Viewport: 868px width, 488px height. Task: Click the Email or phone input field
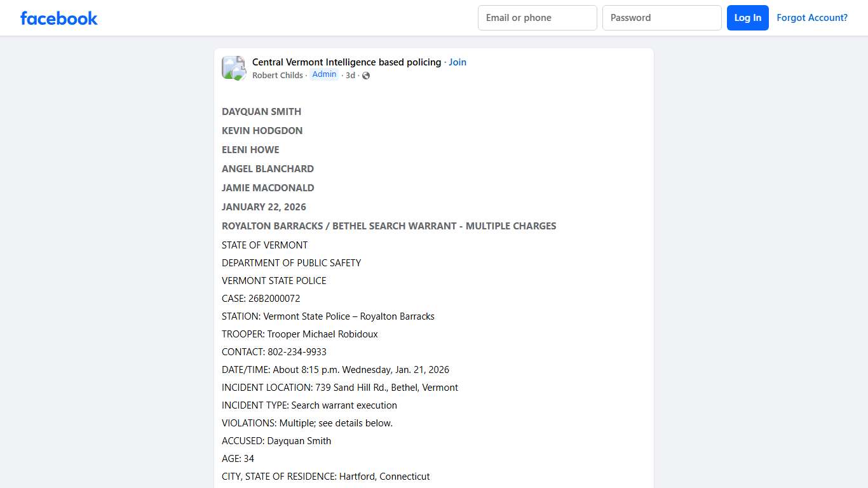click(x=537, y=18)
